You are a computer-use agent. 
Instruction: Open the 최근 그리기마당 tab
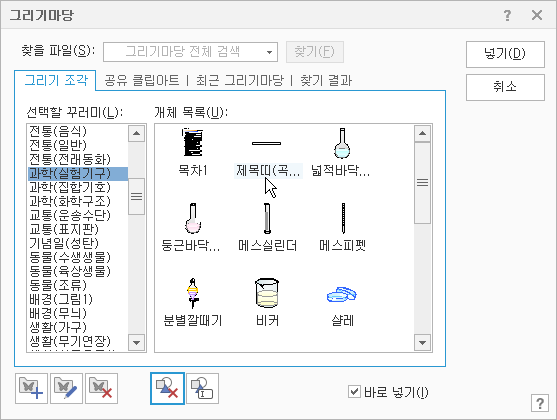tap(239, 80)
